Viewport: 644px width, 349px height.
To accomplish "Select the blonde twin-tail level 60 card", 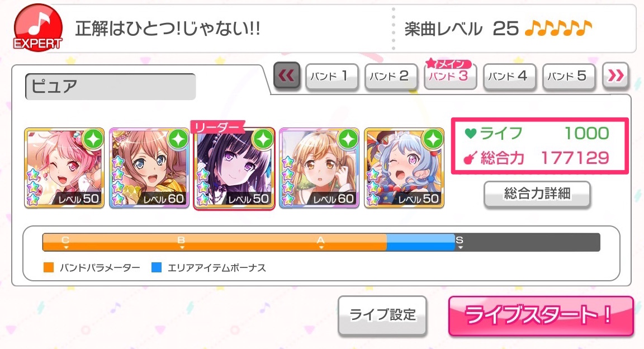I will tap(319, 168).
